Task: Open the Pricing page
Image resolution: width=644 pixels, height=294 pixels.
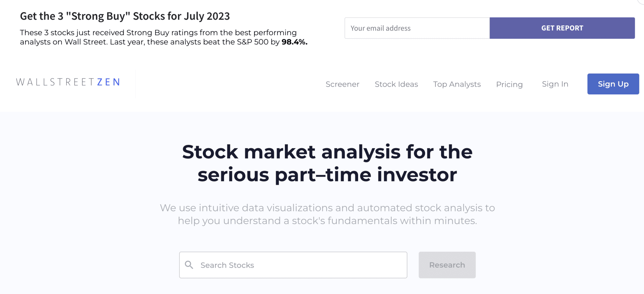Action: click(509, 84)
